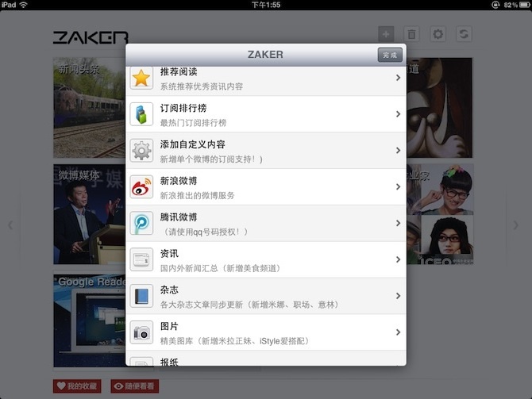532x399 pixels.
Task: Expand 杂志 with its chevron
Action: click(x=399, y=296)
